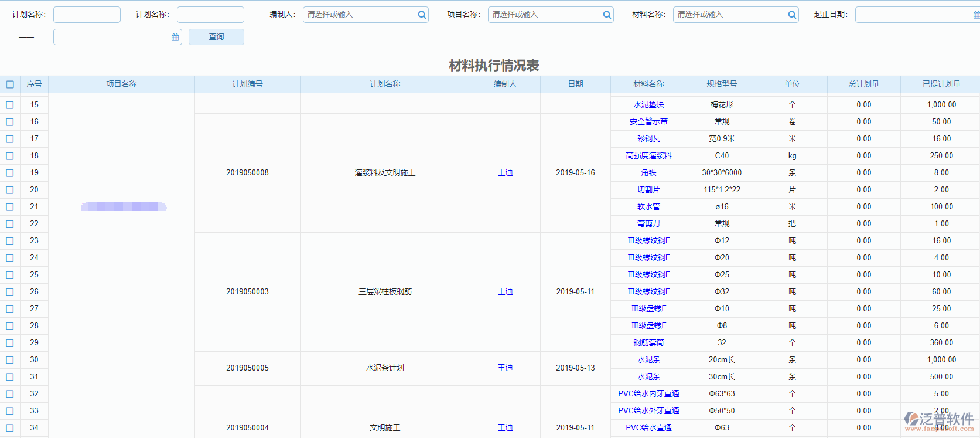Image resolution: width=980 pixels, height=438 pixels.
Task: Open the 编制人 select dropdown
Action: point(366,15)
